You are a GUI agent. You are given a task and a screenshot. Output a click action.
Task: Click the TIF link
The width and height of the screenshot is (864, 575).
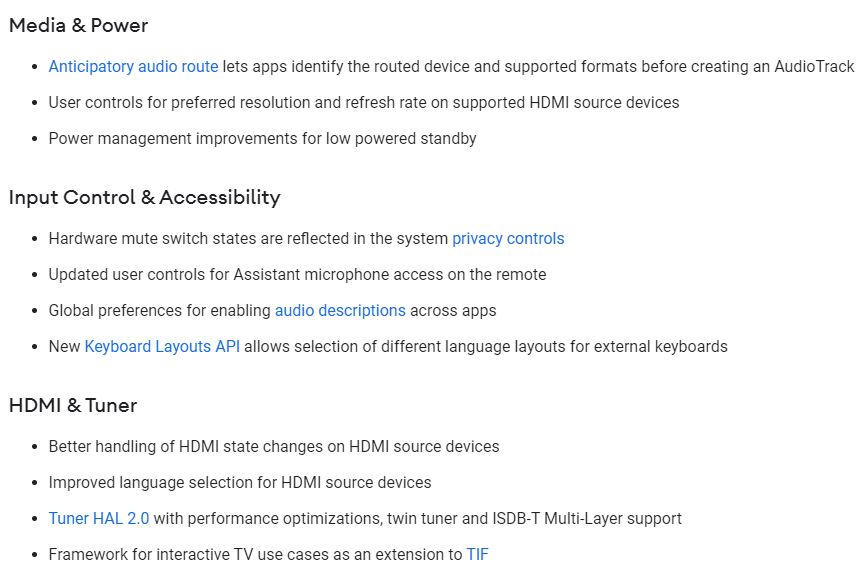tap(477, 554)
